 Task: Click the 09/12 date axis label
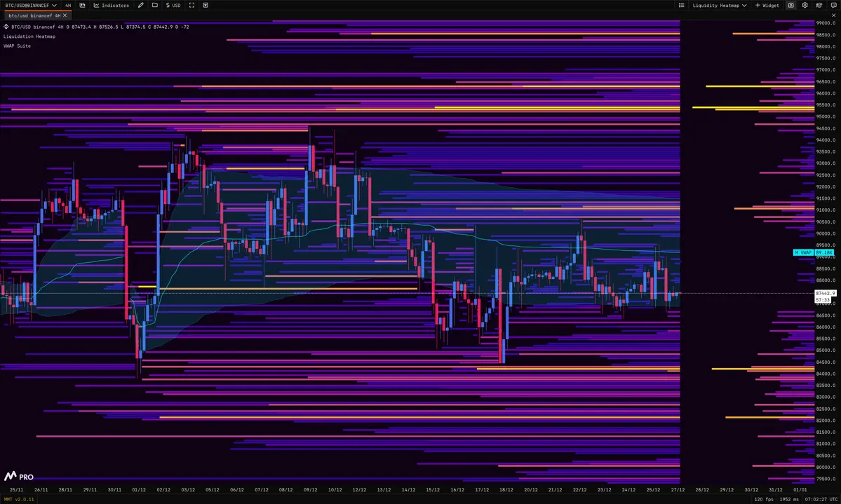[x=311, y=489]
